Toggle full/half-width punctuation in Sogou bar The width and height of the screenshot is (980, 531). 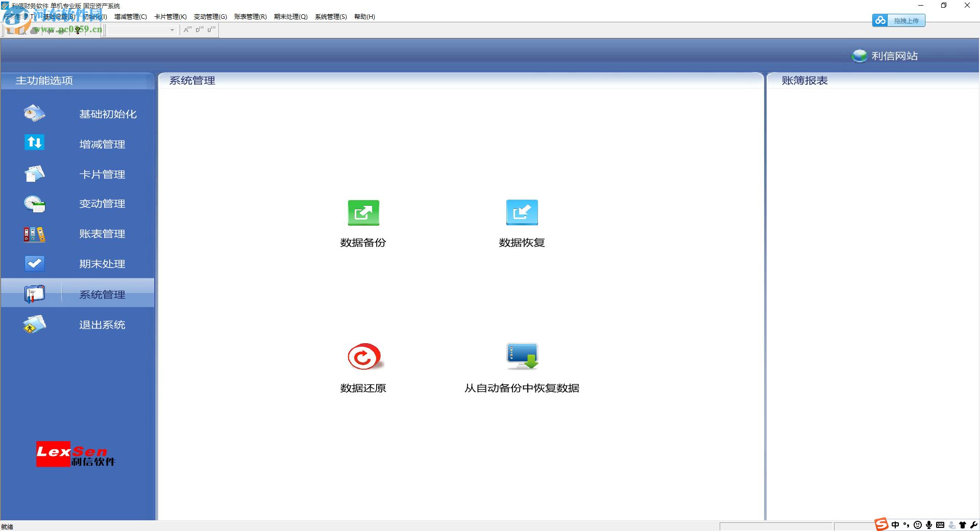coord(906,525)
